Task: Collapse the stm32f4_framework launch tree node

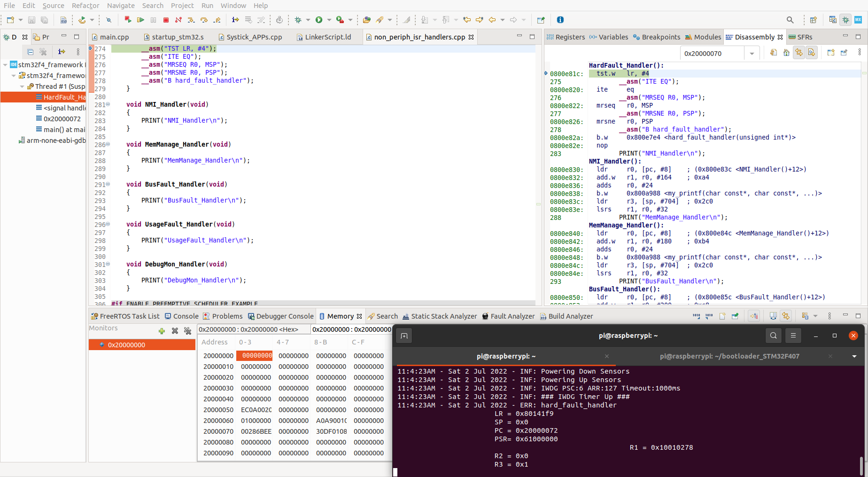Action: pos(5,65)
